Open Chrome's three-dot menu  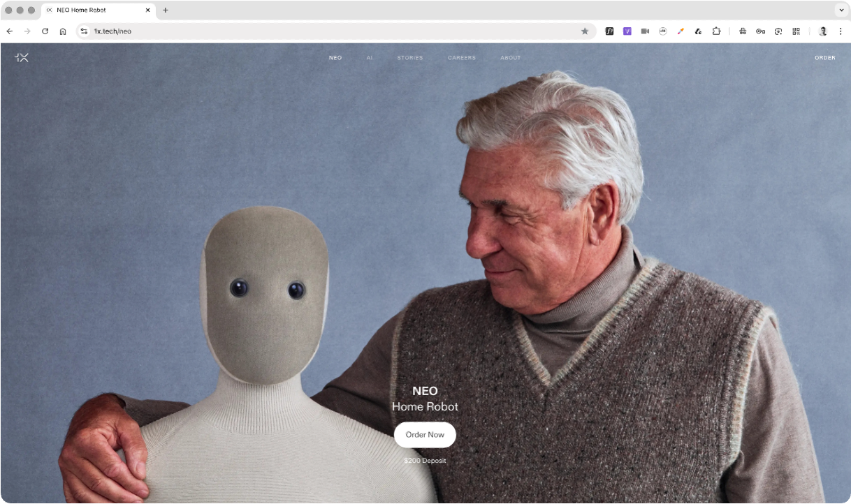(x=841, y=31)
